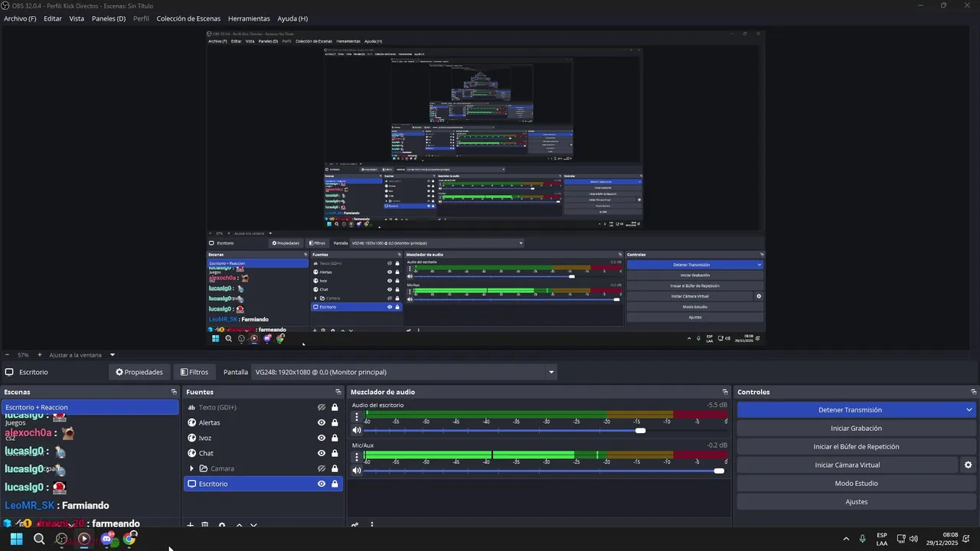This screenshot has height=551, width=980.
Task: Toggle Modo Estudio
Action: pos(856,484)
